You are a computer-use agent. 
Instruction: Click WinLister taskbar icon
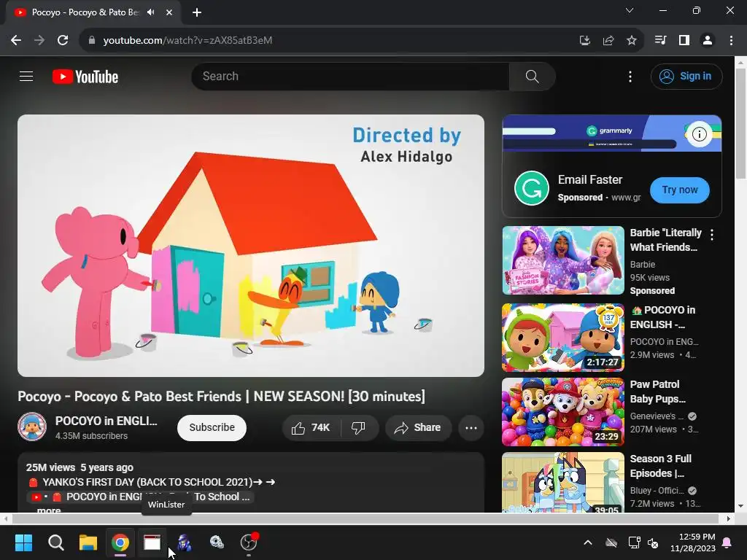click(152, 542)
